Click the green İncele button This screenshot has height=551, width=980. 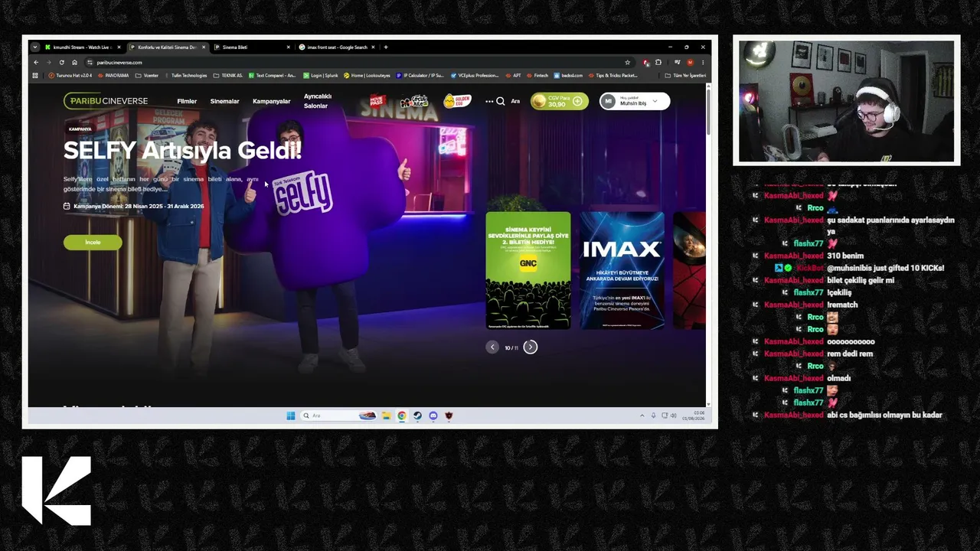(x=93, y=242)
